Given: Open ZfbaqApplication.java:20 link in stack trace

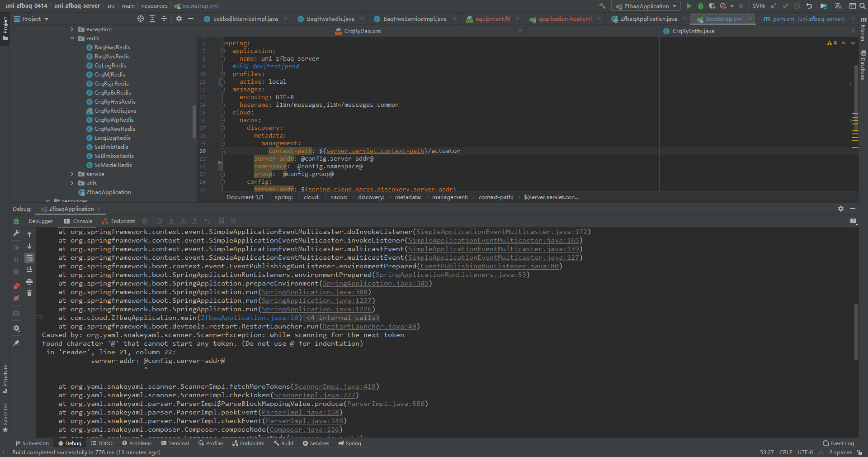Looking at the screenshot, I should click(x=250, y=318).
